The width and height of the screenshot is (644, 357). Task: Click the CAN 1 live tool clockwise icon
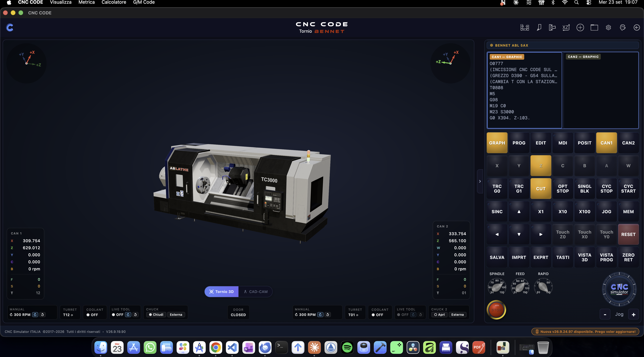tap(128, 315)
